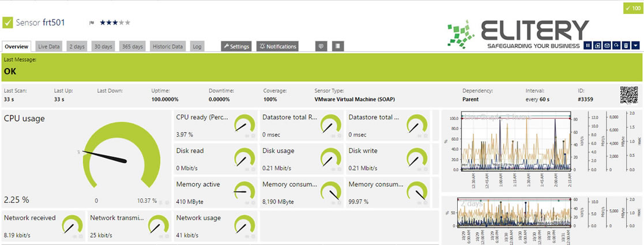The image size is (644, 245).
Task: Click the Datastore total R... 0 msec card
Action: 302,125
